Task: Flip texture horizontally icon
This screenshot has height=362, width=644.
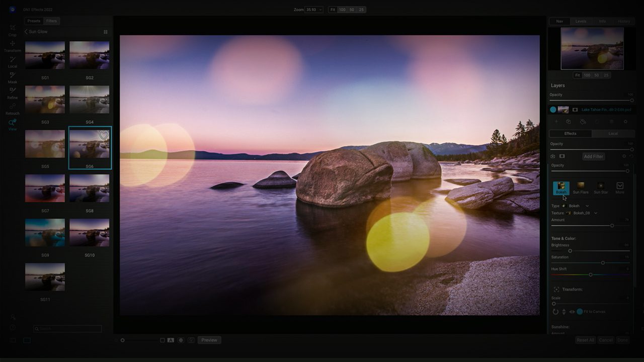Action: click(x=572, y=312)
